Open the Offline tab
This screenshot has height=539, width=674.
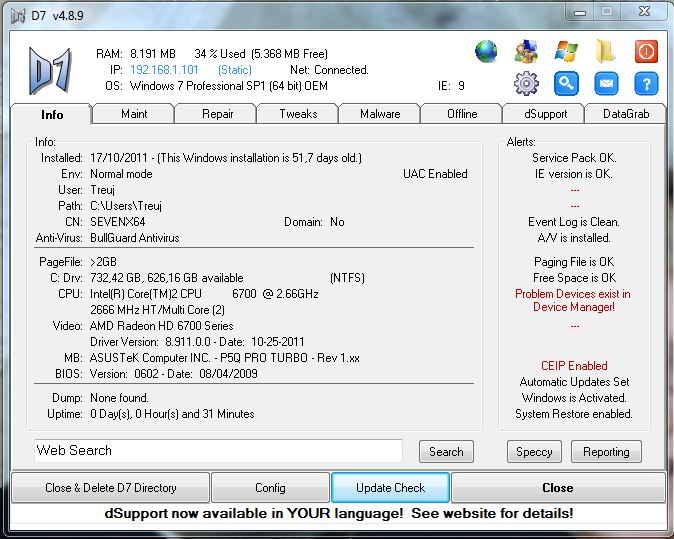click(462, 114)
